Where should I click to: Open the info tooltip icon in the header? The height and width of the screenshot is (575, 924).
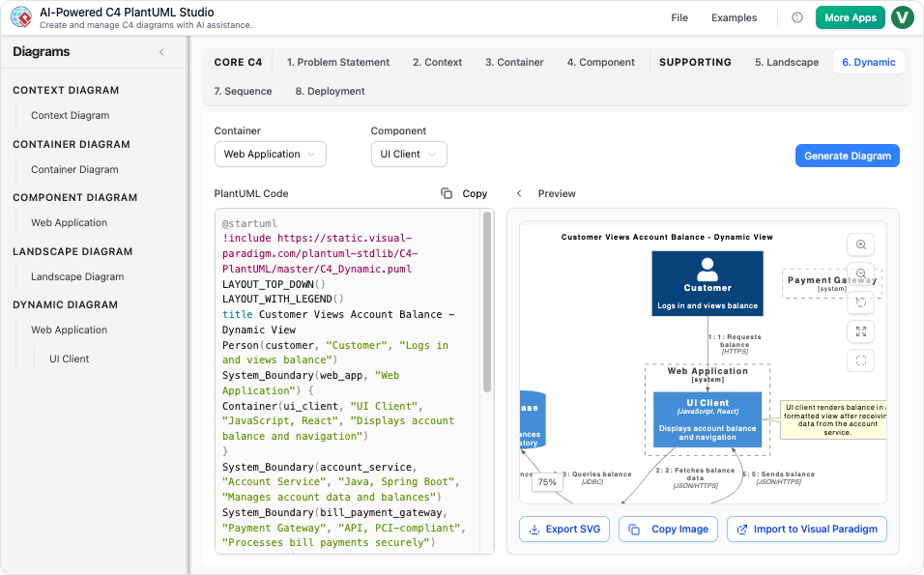[x=797, y=17]
